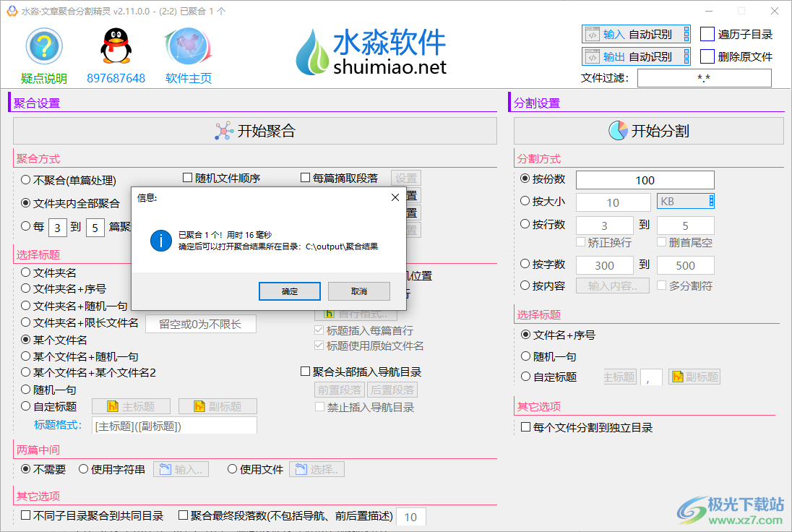
Task: Open the 输入 自动识别 dropdown
Action: tap(637, 35)
